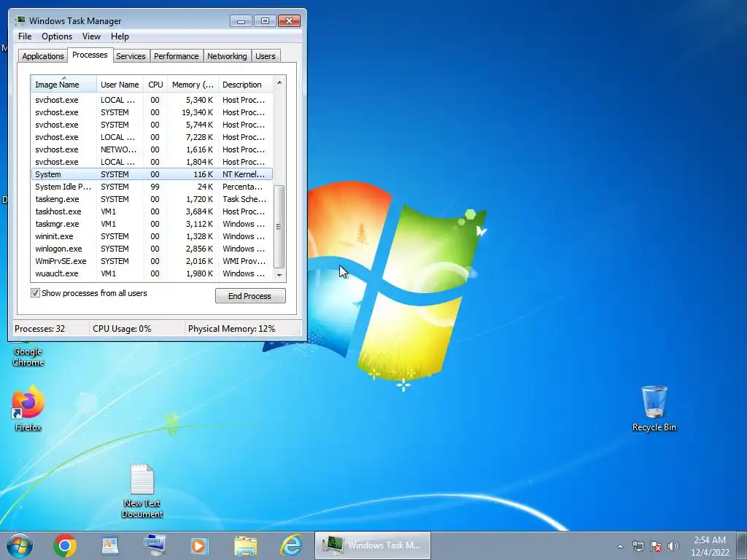Sort by the Description column header

pyautogui.click(x=245, y=85)
